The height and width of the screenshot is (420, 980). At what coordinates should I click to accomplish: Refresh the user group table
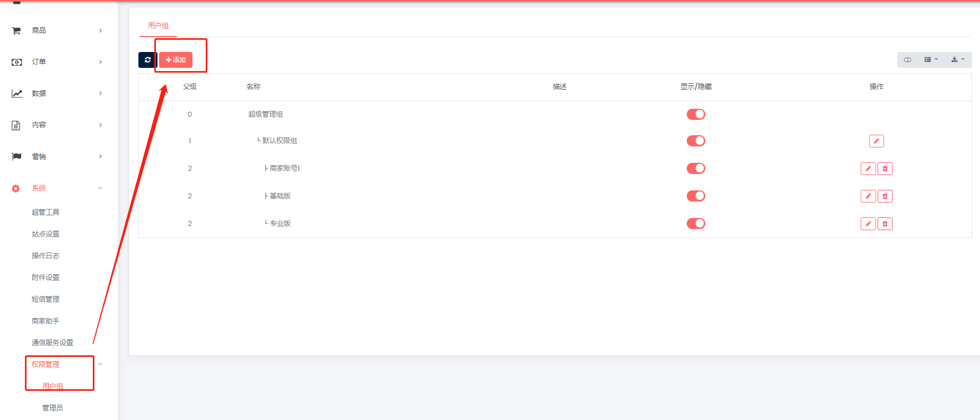[147, 60]
